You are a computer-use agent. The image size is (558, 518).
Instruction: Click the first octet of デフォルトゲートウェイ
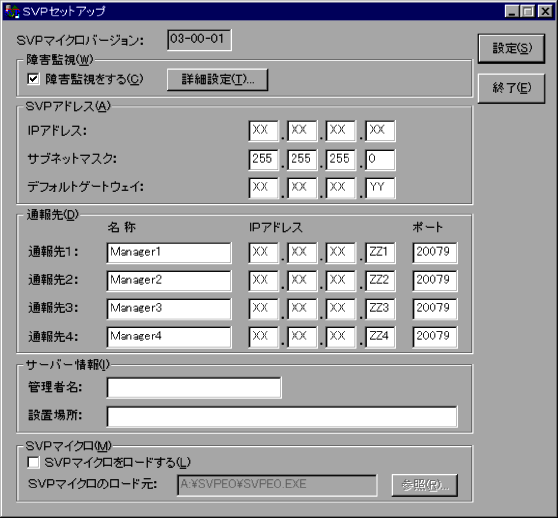263,188
